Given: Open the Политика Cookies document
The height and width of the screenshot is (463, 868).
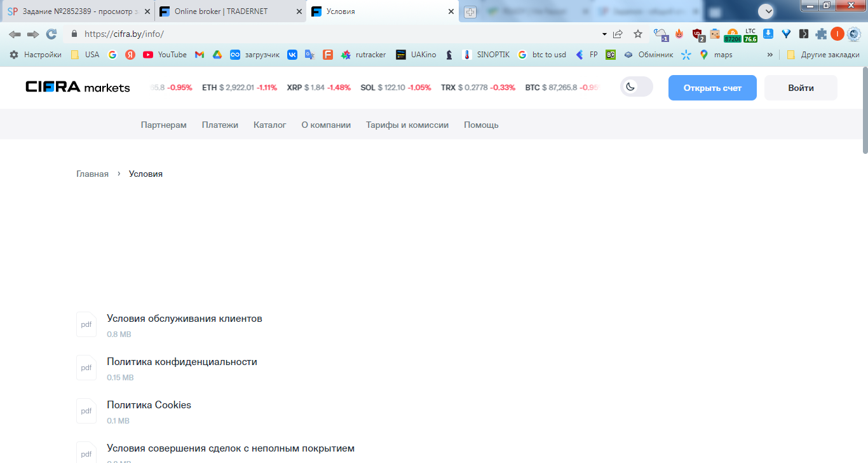Looking at the screenshot, I should (149, 404).
